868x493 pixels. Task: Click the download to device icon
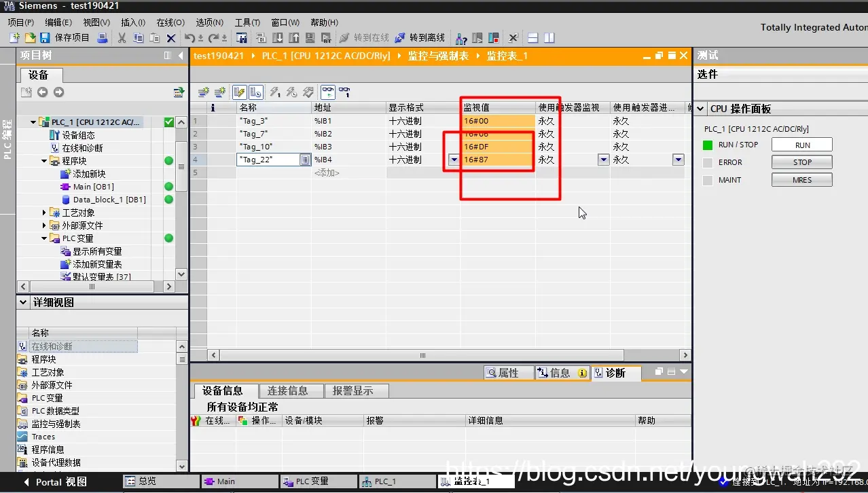point(278,38)
